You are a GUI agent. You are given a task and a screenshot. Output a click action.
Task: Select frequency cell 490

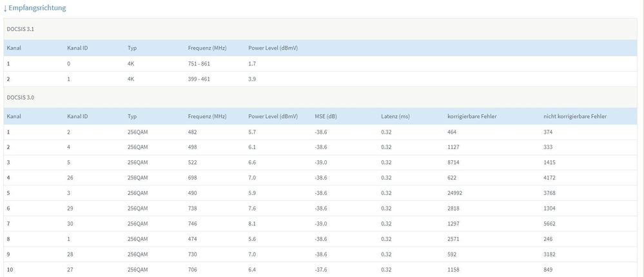coord(193,193)
